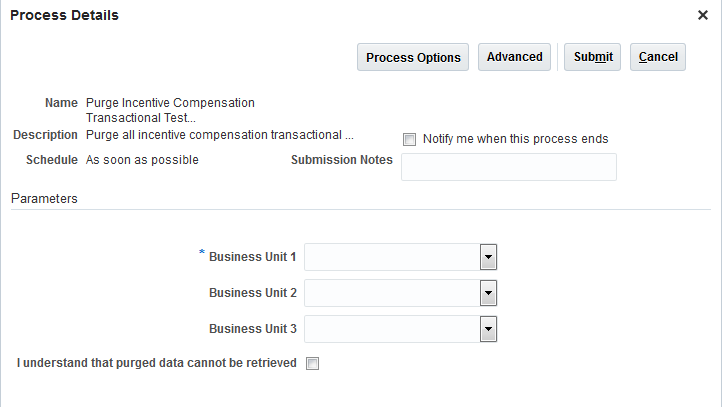Click the Submission Notes text box
The image size is (722, 407).
click(508, 167)
